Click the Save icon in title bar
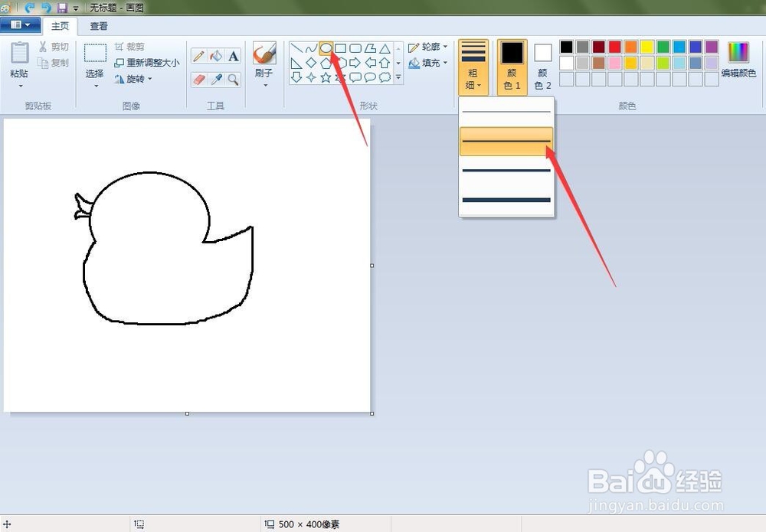 point(62,8)
